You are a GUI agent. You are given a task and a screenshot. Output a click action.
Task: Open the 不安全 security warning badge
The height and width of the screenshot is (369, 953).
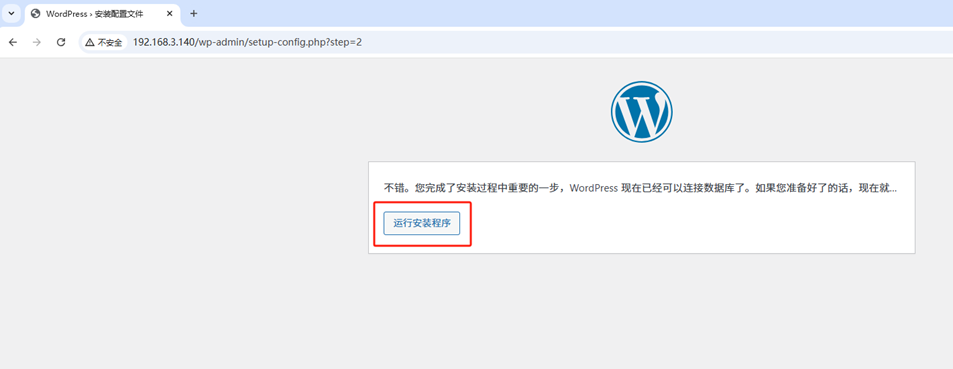pos(104,43)
